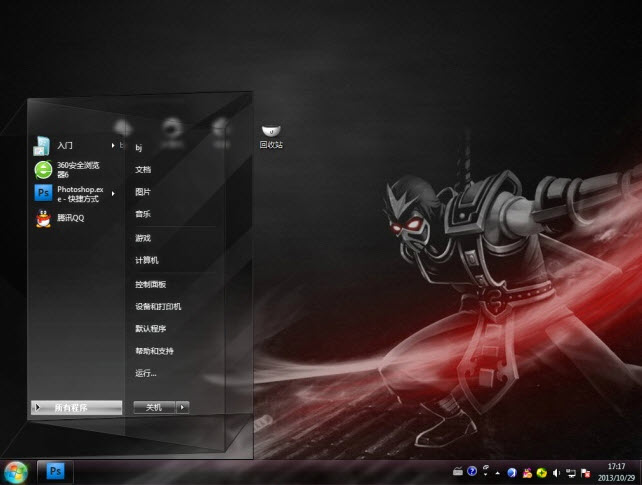
Task: Open Music (音乐) in Start menu
Action: 143,214
